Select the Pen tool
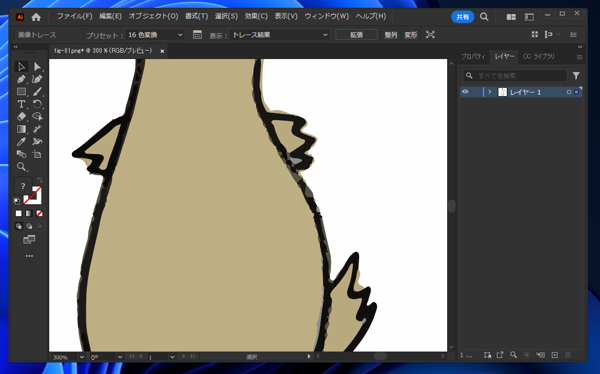 pos(21,79)
